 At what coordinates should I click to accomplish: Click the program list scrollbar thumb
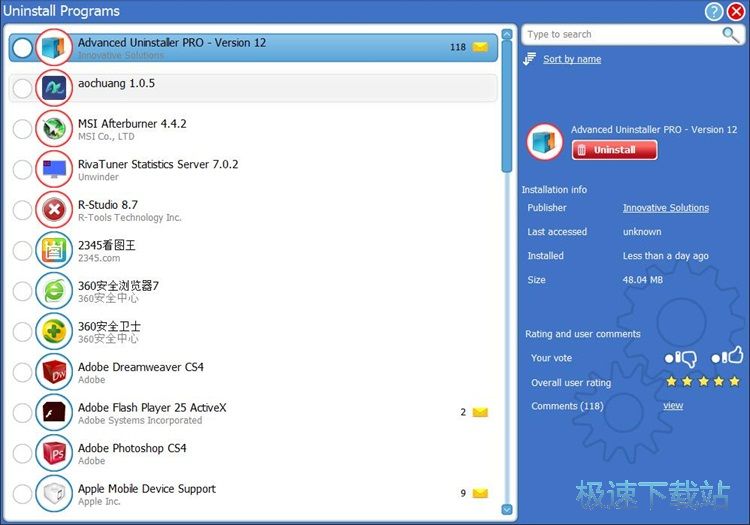[507, 106]
